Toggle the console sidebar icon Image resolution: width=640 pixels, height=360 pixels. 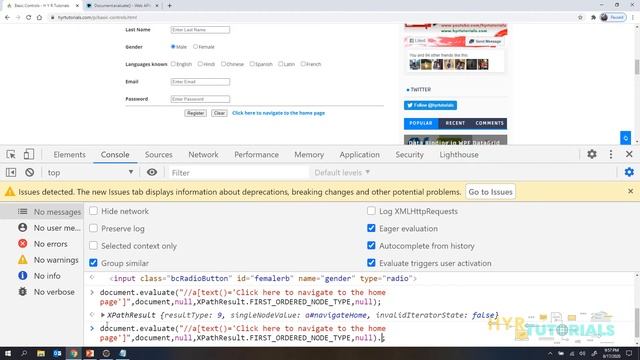pyautogui.click(x=11, y=172)
